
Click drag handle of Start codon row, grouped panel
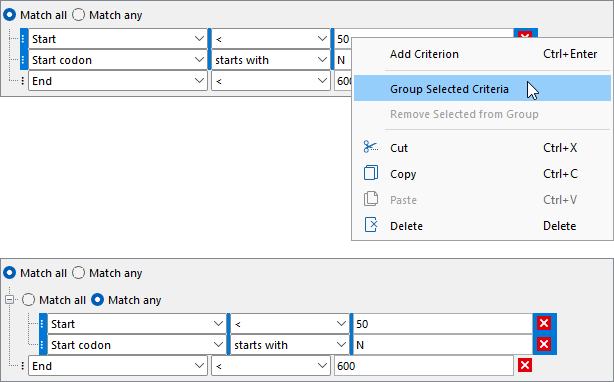[42, 345]
